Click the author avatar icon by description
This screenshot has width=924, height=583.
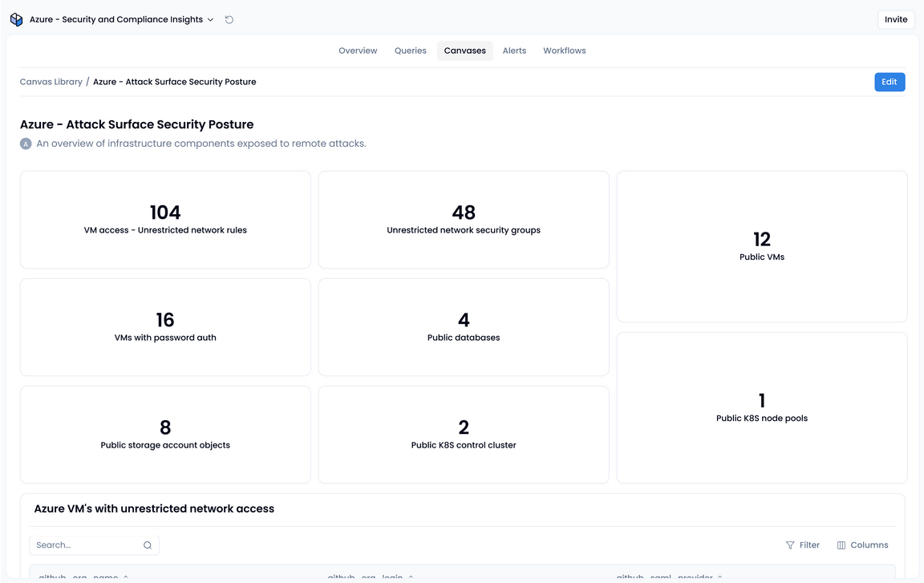[26, 144]
